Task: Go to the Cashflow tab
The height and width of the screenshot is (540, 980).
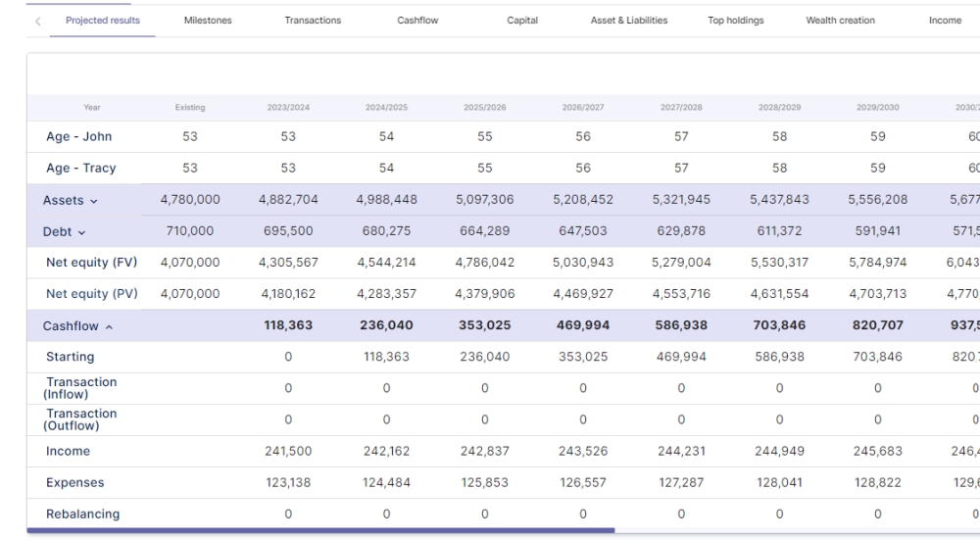Action: point(417,21)
